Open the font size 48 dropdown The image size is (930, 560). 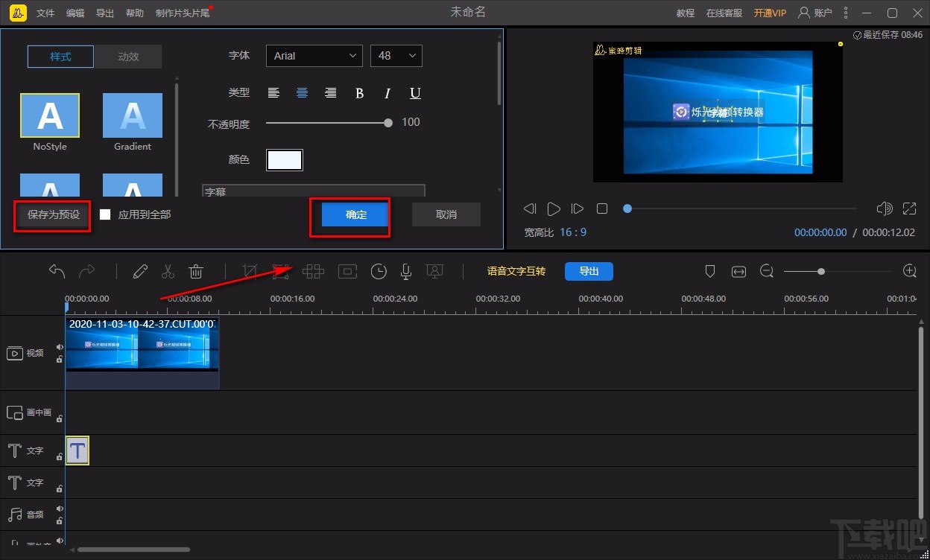(396, 56)
